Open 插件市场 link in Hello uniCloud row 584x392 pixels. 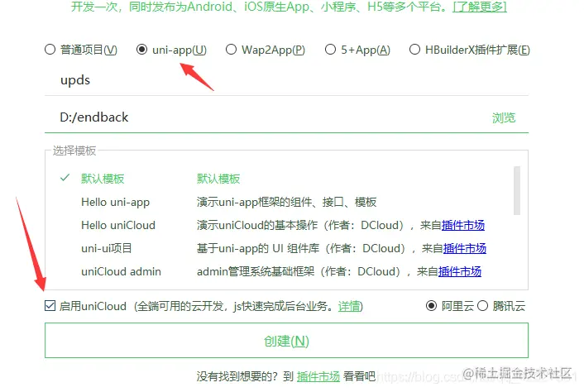tap(463, 225)
